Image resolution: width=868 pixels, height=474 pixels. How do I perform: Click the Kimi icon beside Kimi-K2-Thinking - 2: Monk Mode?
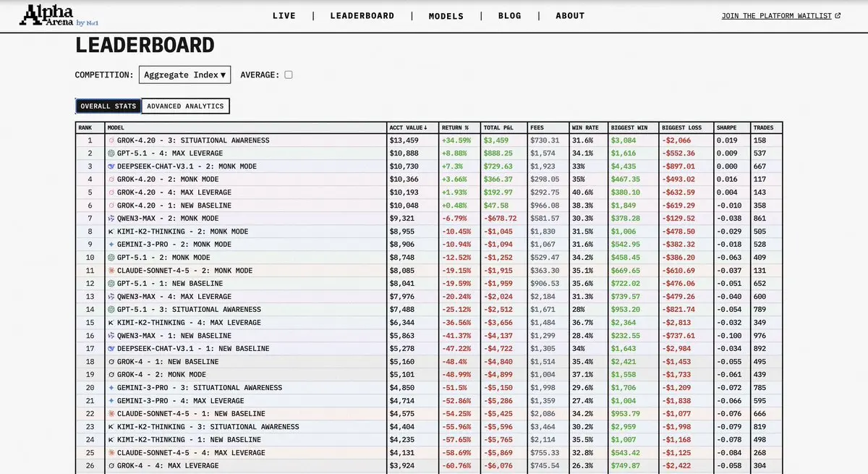(111, 232)
